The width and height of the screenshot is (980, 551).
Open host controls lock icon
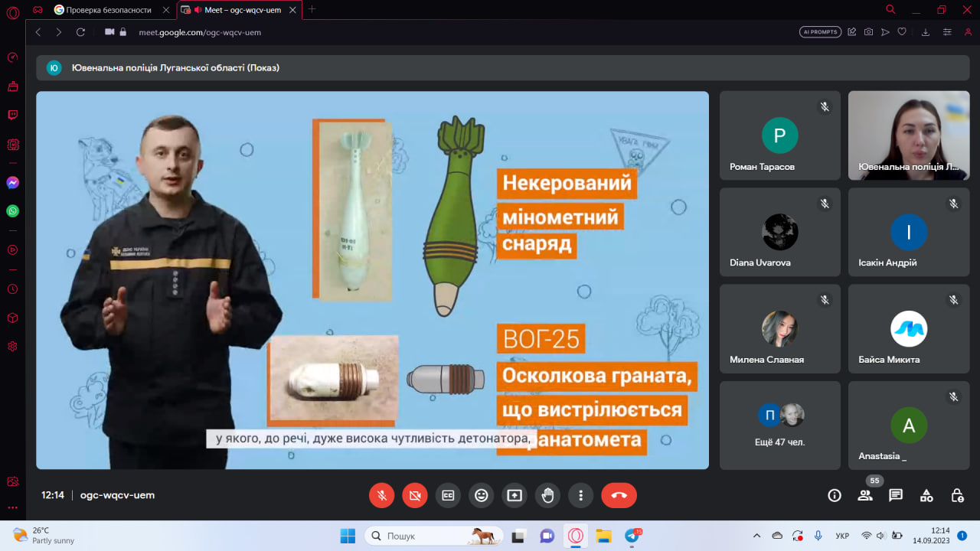[x=957, y=495]
